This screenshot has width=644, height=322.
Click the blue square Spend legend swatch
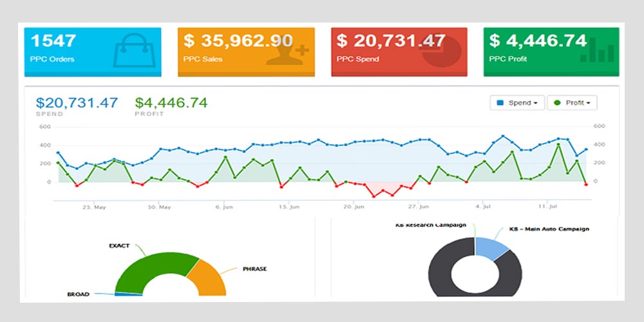(x=500, y=103)
